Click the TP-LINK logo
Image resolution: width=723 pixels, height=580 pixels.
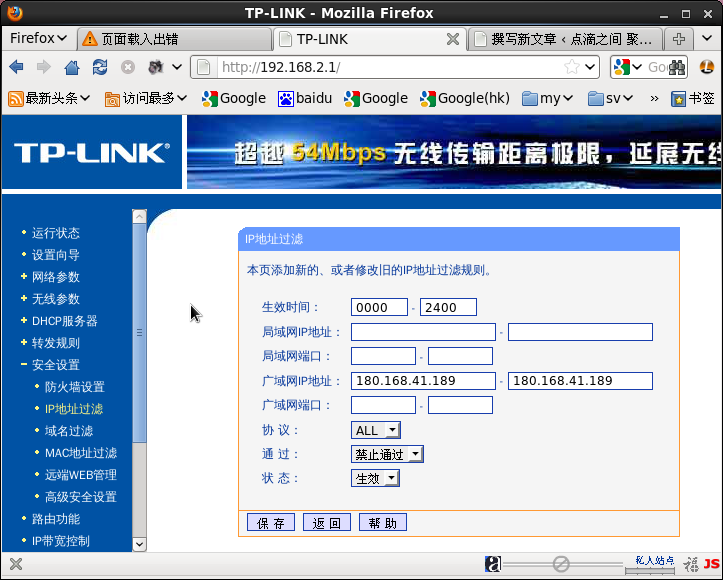pyautogui.click(x=92, y=153)
